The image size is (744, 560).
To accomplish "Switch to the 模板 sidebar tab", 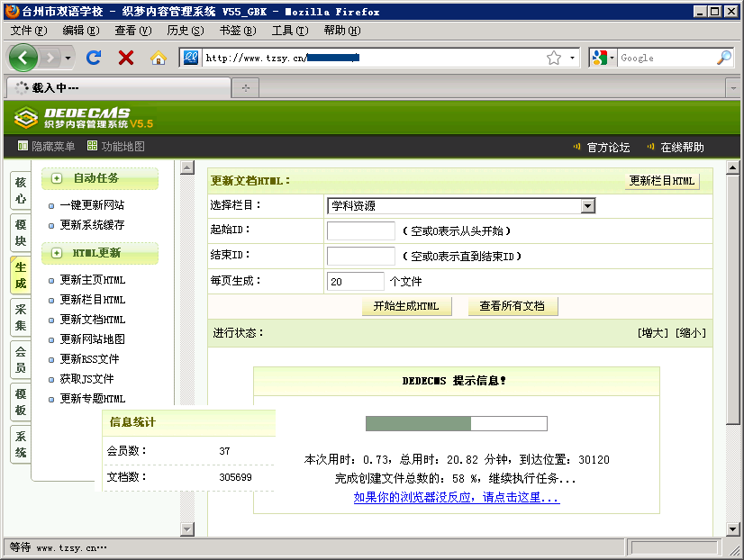I will tap(20, 402).
